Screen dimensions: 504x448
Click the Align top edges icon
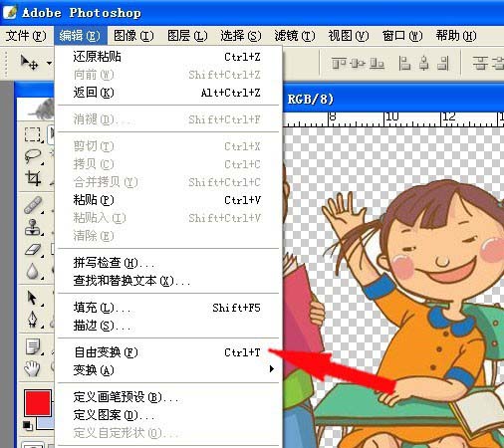pyautogui.click(x=339, y=63)
